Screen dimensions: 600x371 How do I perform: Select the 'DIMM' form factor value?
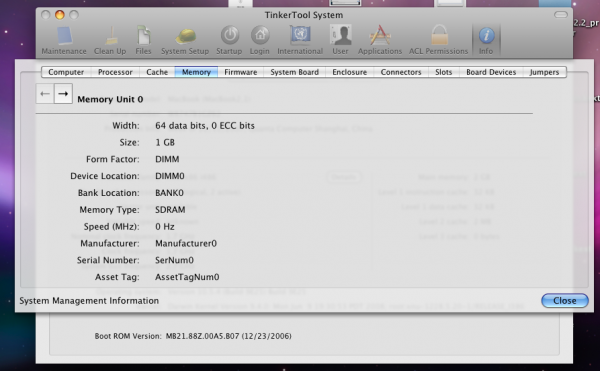(167, 159)
